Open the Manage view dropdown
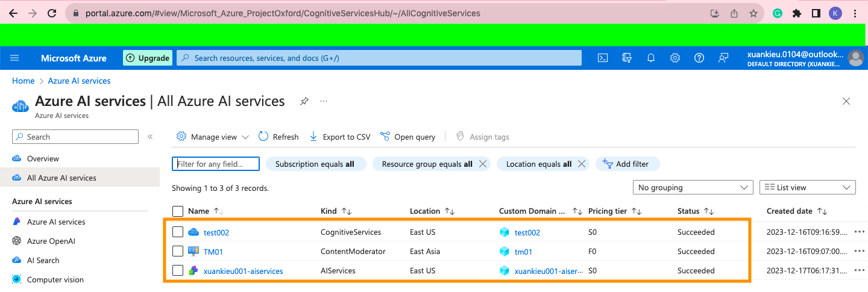The width and height of the screenshot is (868, 292). point(213,137)
